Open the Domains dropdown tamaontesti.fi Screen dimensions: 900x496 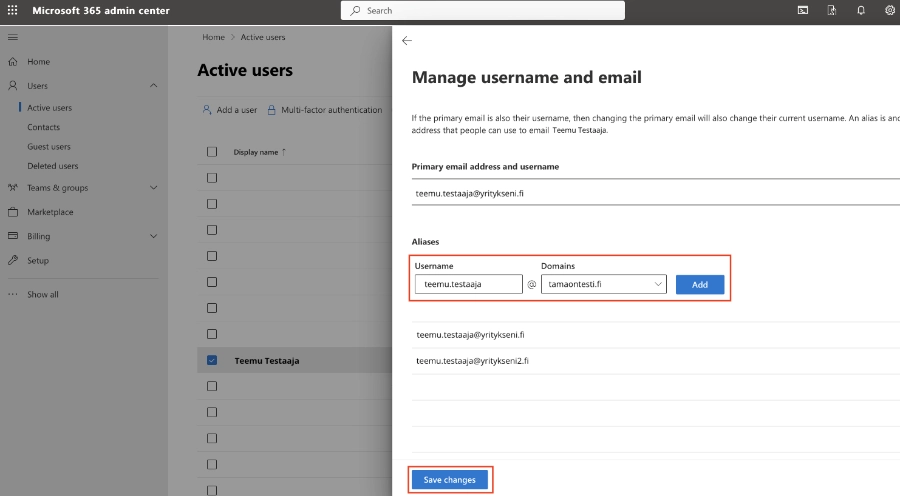[603, 284]
